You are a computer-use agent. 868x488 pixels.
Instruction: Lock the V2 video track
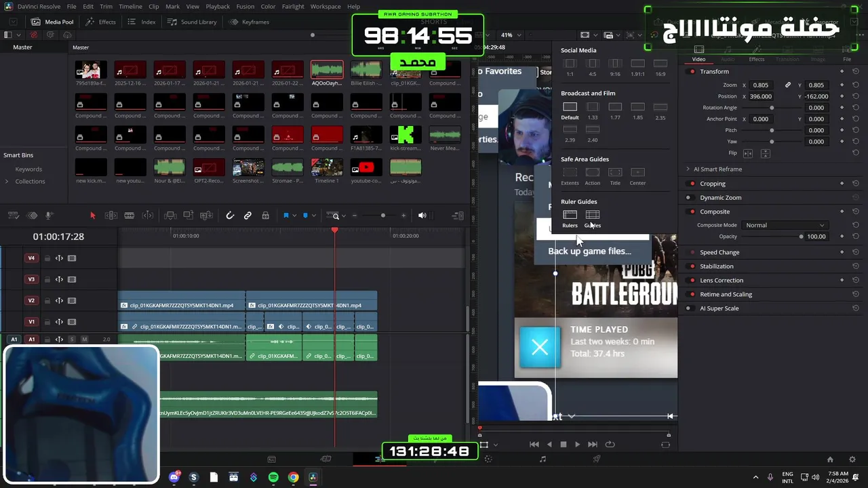pyautogui.click(x=47, y=301)
